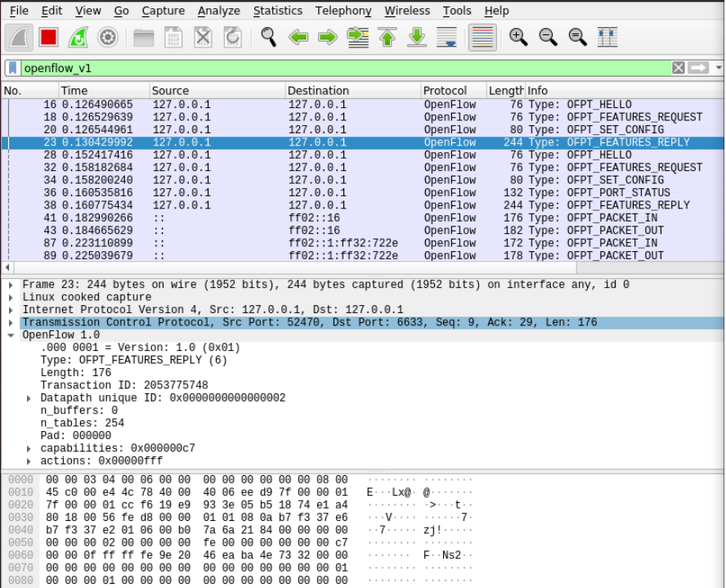The height and width of the screenshot is (588, 726).
Task: Jump to the first packet
Action: (x=387, y=37)
